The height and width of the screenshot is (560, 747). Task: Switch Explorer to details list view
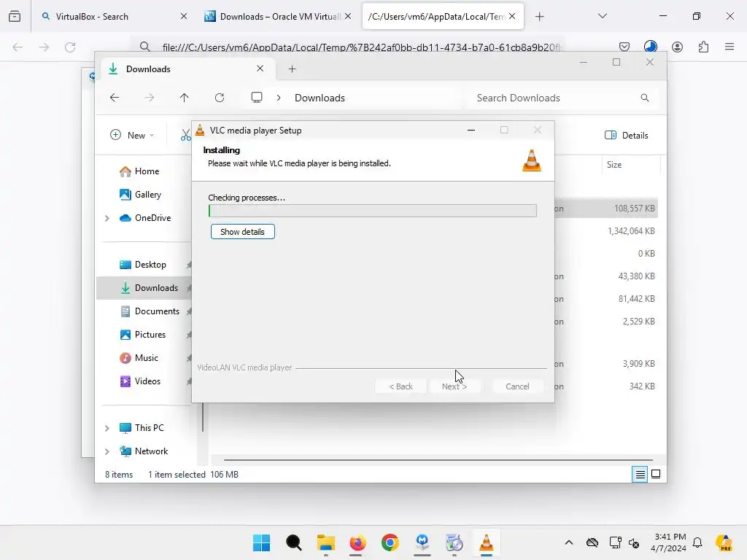[640, 474]
